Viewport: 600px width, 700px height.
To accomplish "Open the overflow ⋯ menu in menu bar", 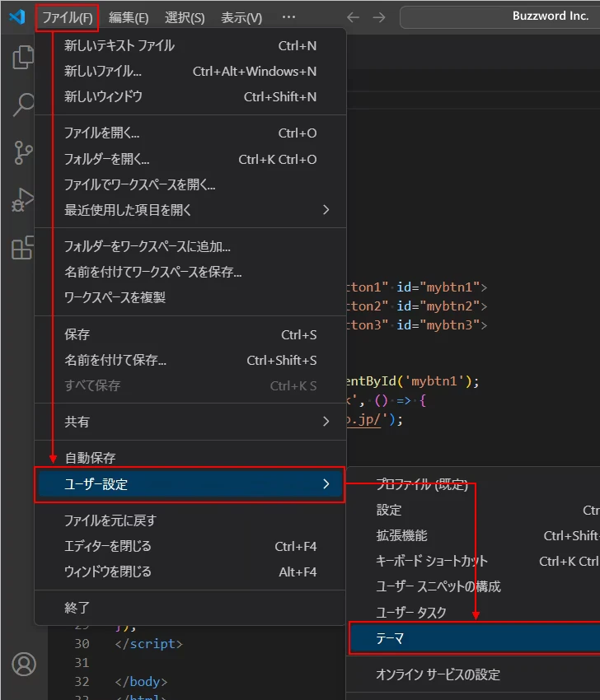I will coord(288,17).
